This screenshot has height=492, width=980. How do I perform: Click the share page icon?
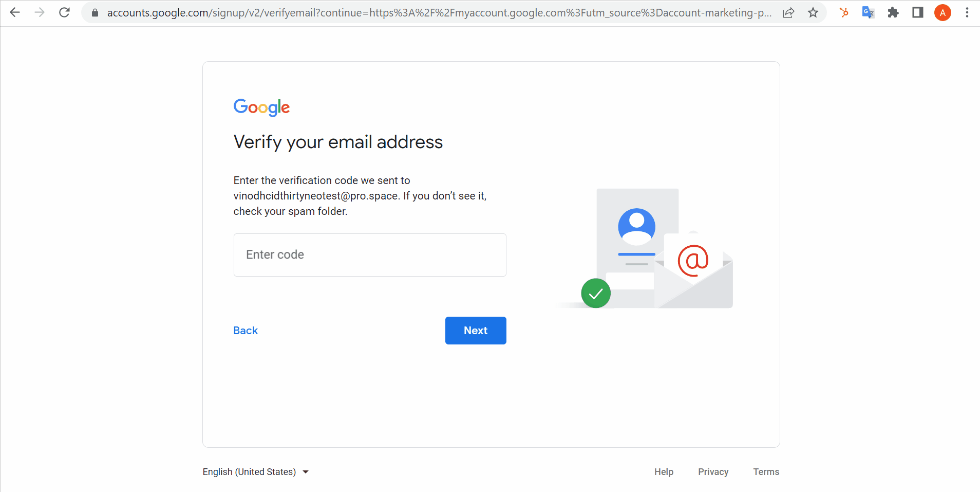pos(788,12)
